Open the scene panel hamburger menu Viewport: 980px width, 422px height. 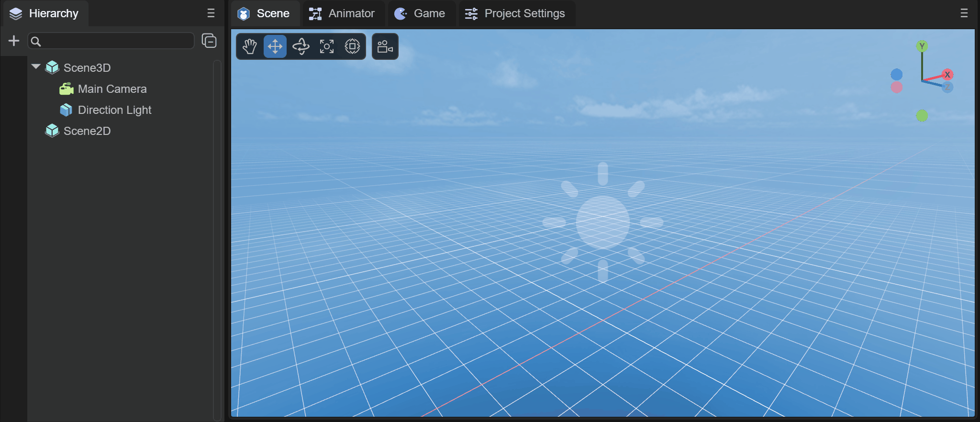(x=964, y=13)
